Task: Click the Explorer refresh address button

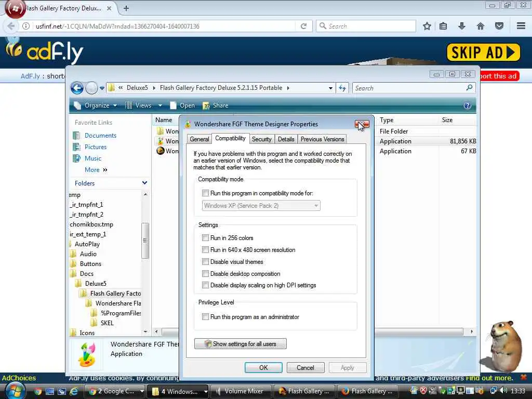Action: tap(342, 88)
